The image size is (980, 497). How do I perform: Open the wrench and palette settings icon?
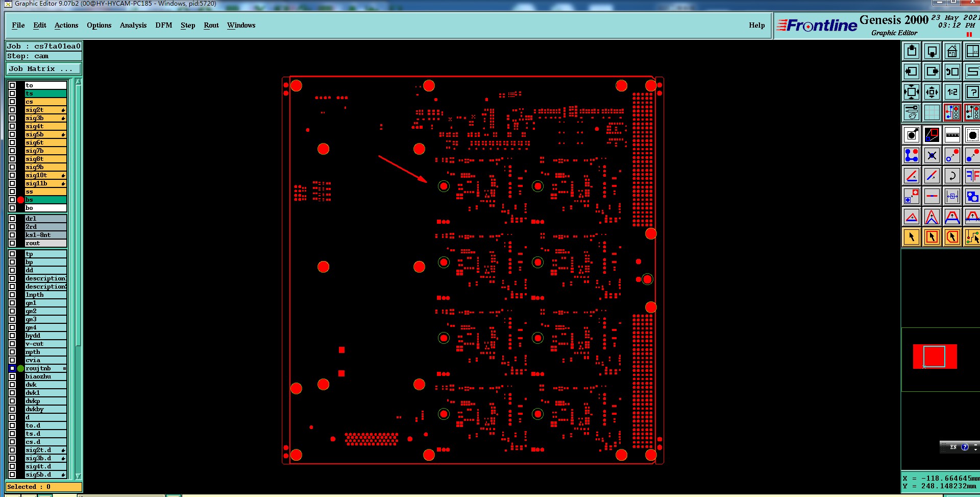tap(912, 112)
